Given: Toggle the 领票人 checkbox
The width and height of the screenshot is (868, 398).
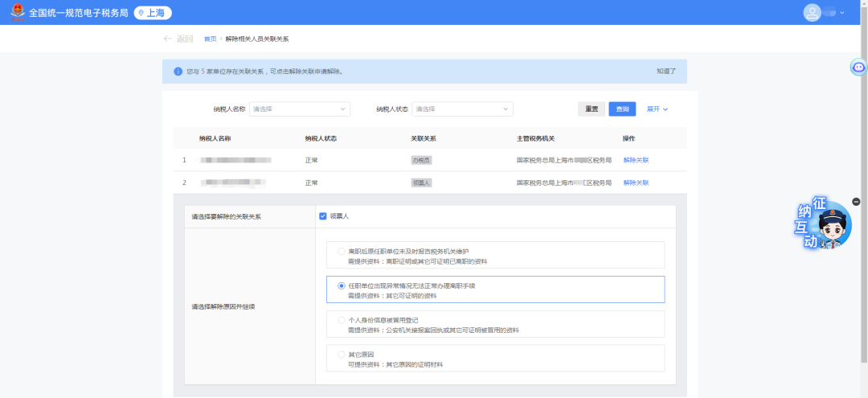Looking at the screenshot, I should click(x=323, y=215).
